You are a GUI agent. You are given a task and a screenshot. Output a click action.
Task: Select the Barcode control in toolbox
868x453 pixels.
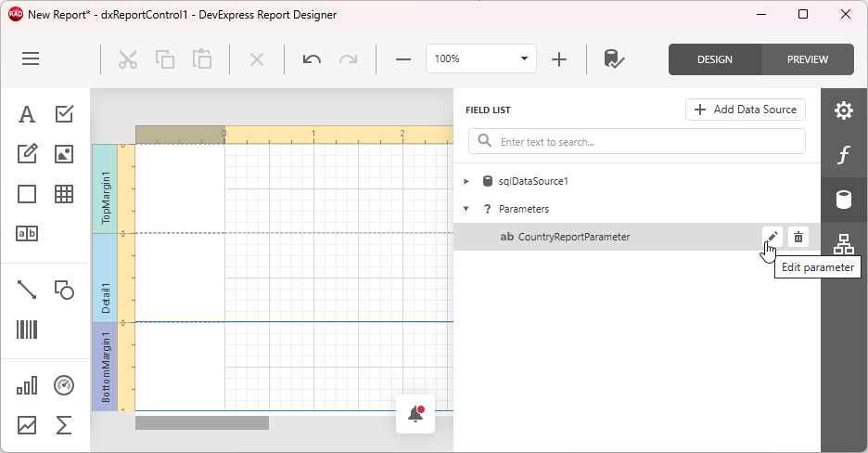(27, 330)
